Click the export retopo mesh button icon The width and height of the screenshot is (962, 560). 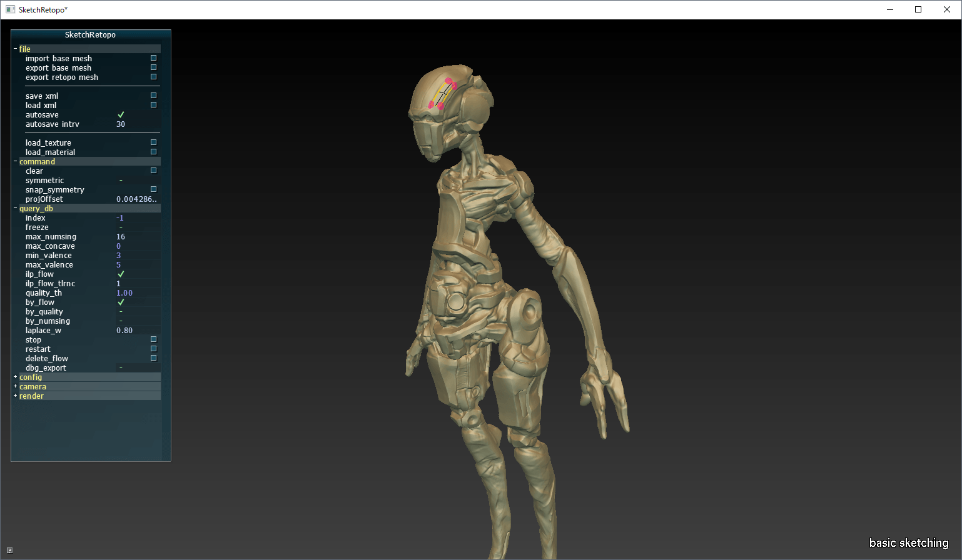pos(153,76)
